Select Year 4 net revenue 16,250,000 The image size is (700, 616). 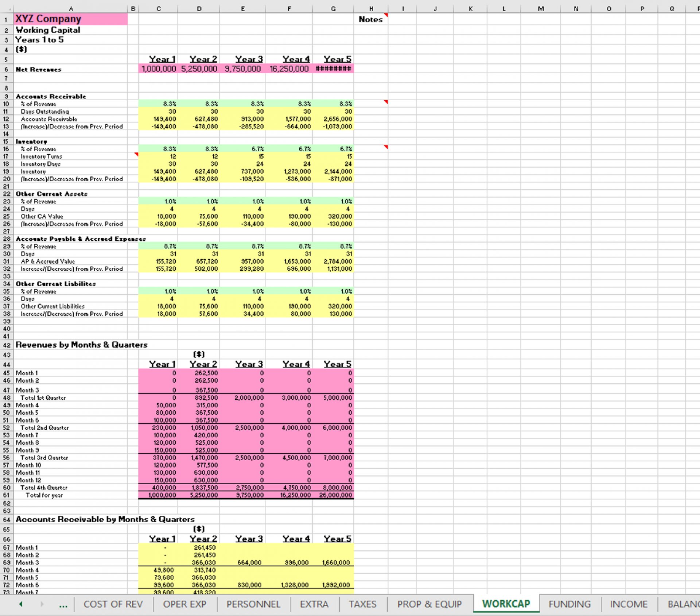click(x=289, y=69)
